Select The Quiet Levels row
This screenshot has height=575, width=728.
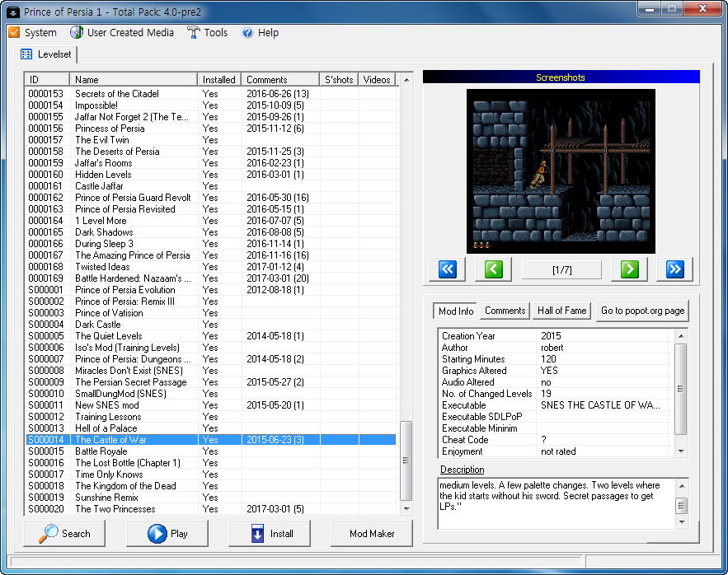pos(211,336)
